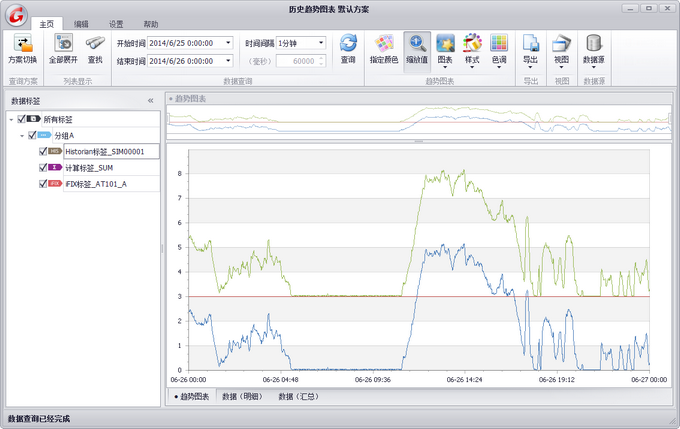
Task: Select the Historian标签_SIM00001 tree row
Action: coord(111,151)
